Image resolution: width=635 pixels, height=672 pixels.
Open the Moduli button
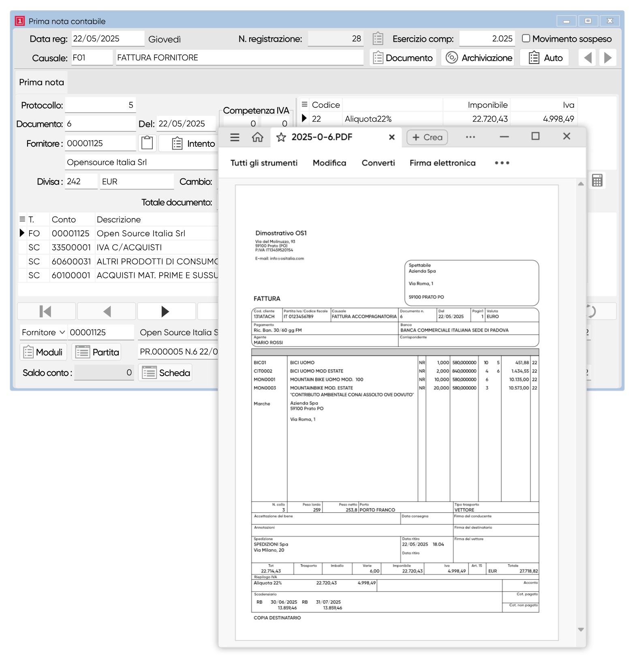tap(43, 352)
